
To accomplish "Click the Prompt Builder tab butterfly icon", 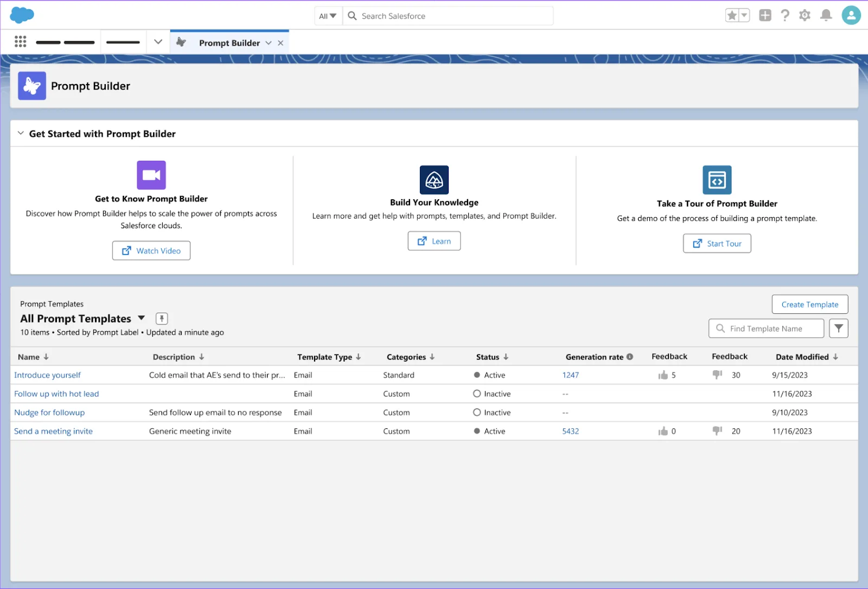I will pyautogui.click(x=181, y=42).
